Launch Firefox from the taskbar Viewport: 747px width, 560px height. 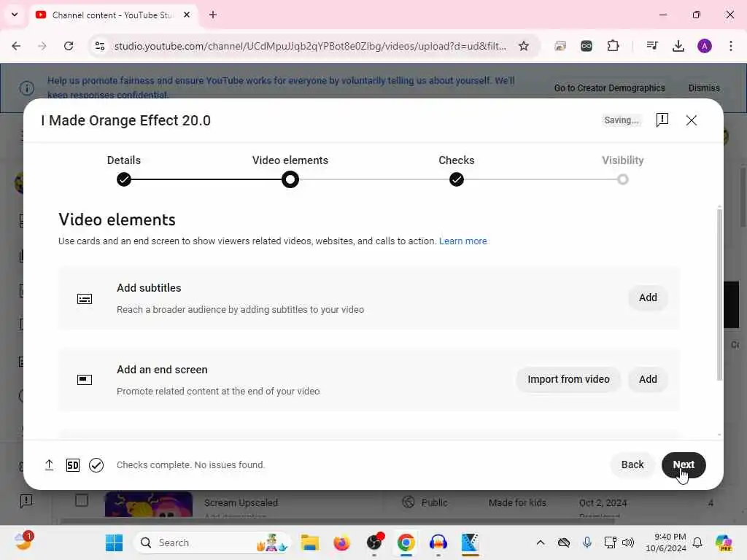point(341,542)
